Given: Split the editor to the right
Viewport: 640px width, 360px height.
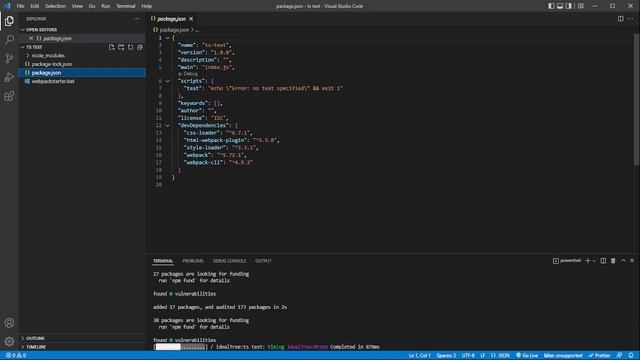Looking at the screenshot, I should click(x=620, y=19).
